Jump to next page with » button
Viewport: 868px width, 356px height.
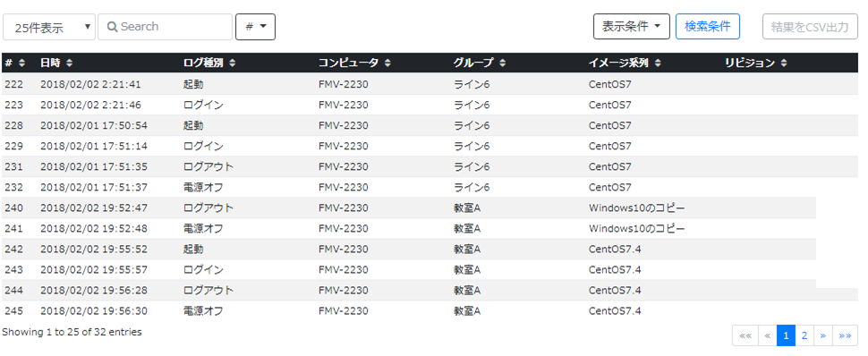(x=823, y=335)
